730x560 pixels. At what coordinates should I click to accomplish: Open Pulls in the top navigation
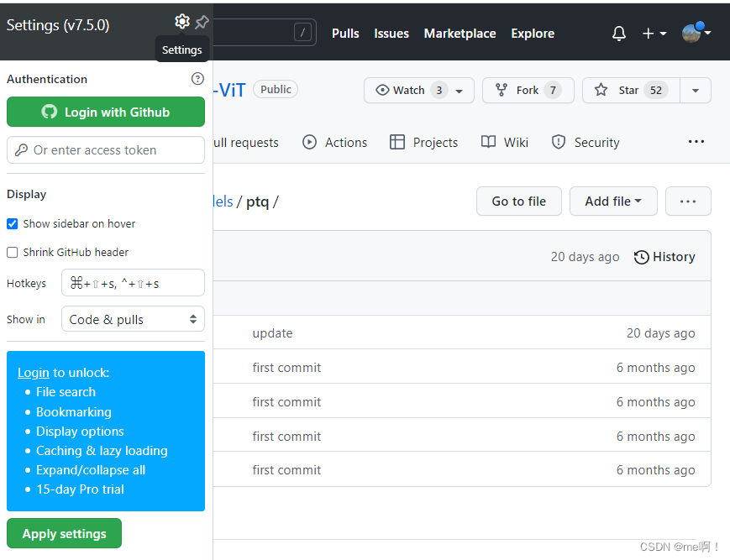pyautogui.click(x=345, y=34)
